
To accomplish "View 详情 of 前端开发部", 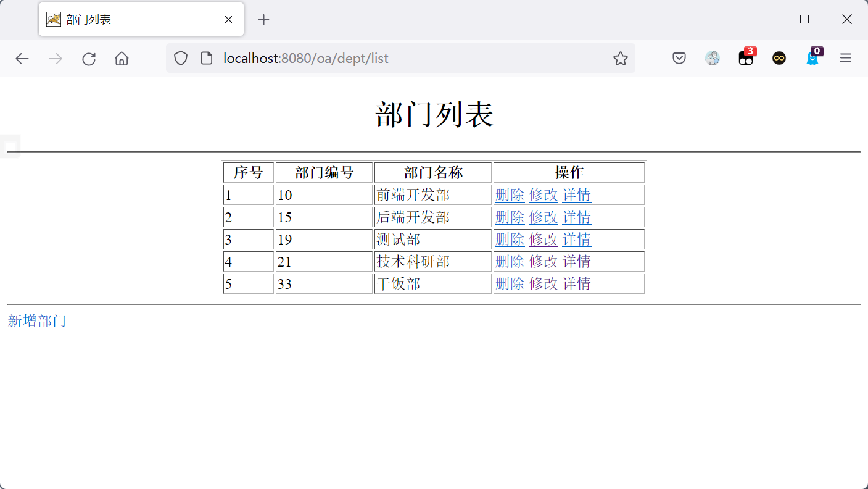I will [577, 195].
